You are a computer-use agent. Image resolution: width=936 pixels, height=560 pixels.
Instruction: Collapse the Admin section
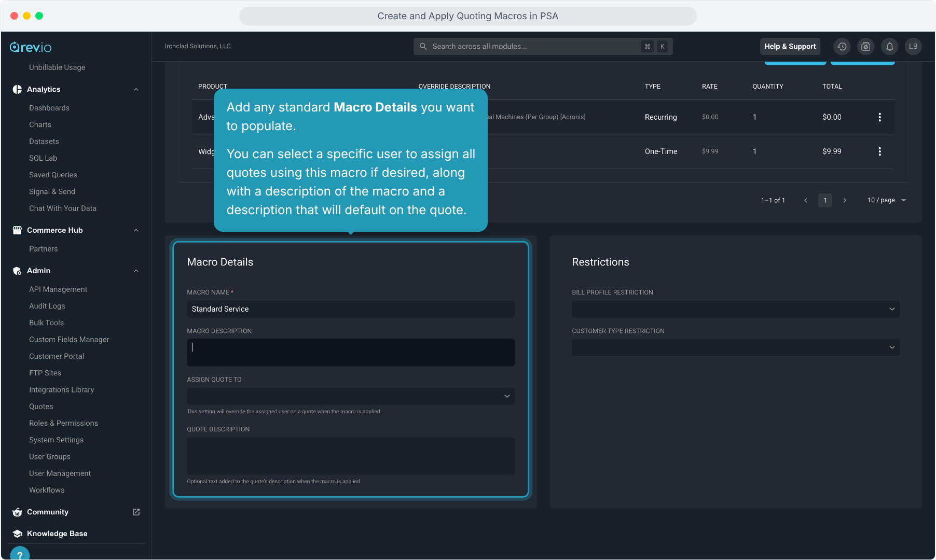pos(136,271)
